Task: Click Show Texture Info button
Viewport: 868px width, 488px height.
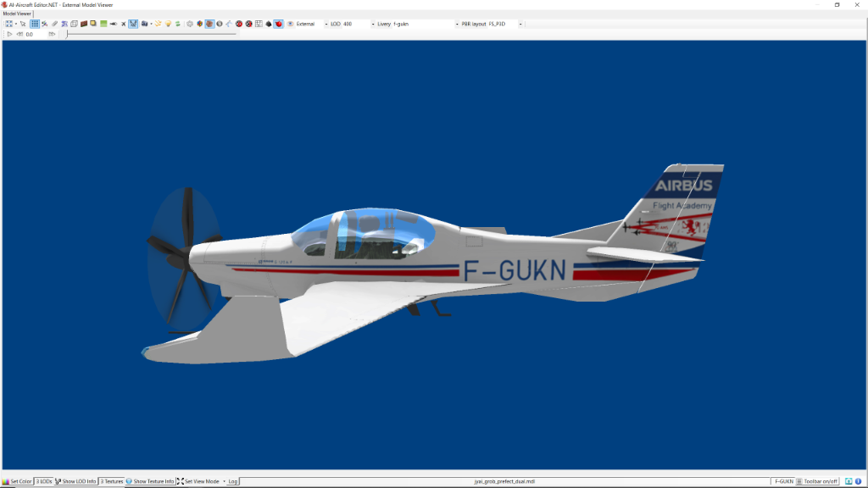Action: (x=150, y=481)
